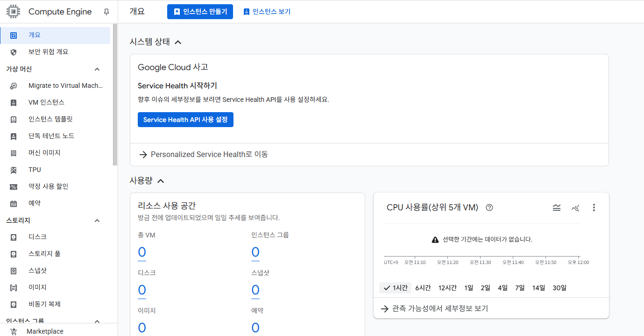Select the 1시간 time range
644x336 pixels.
tap(395, 288)
